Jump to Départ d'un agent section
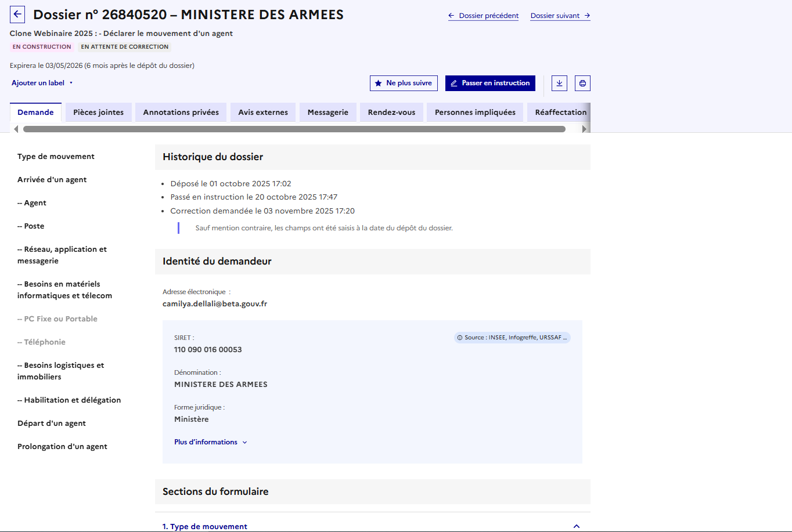792x532 pixels. pyautogui.click(x=52, y=424)
